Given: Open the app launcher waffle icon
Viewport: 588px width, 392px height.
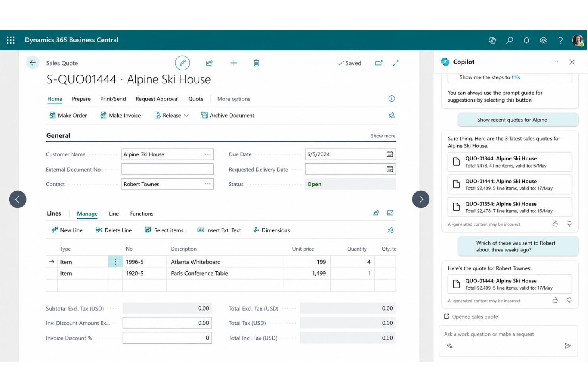Looking at the screenshot, I should pyautogui.click(x=11, y=40).
